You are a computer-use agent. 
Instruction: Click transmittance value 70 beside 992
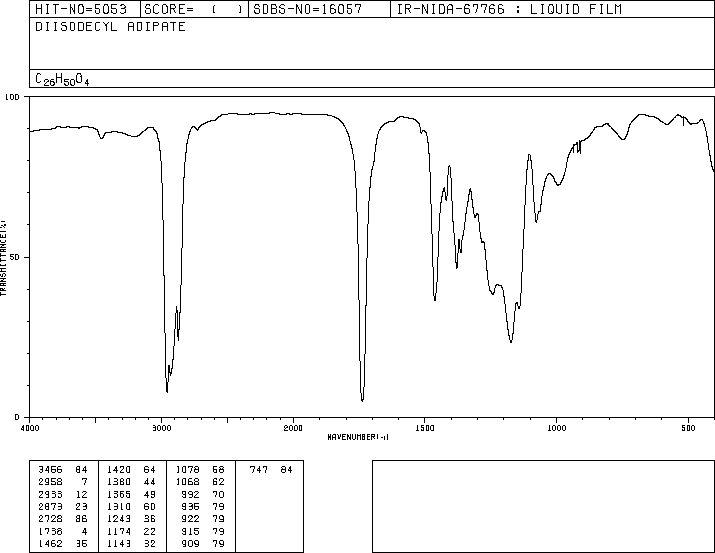click(218, 494)
